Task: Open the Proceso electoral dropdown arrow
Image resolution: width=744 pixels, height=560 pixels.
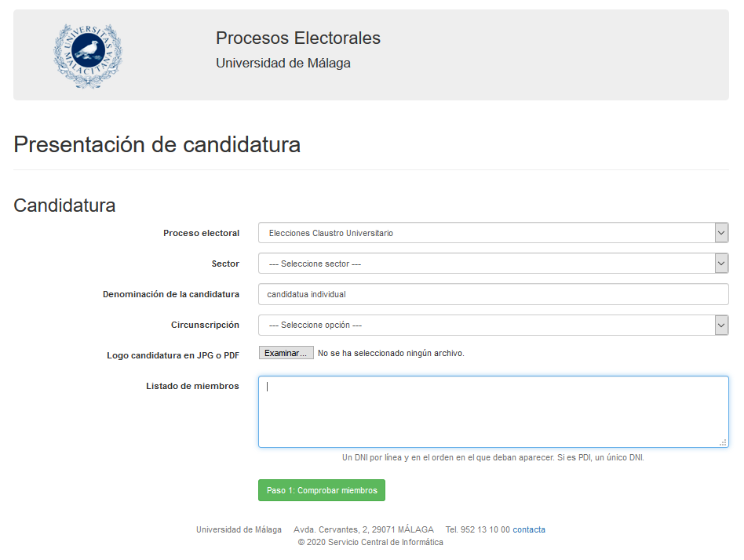Action: (x=721, y=233)
